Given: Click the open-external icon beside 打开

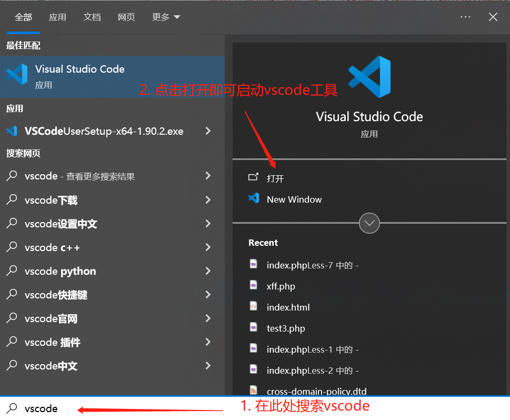Looking at the screenshot, I should click(253, 177).
